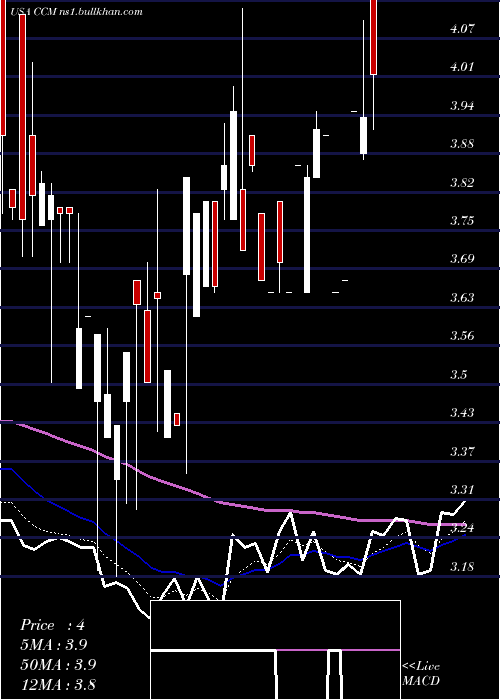Click the '<<Live MACD' label
Viewport: 500px width, 700px height.
click(x=421, y=674)
